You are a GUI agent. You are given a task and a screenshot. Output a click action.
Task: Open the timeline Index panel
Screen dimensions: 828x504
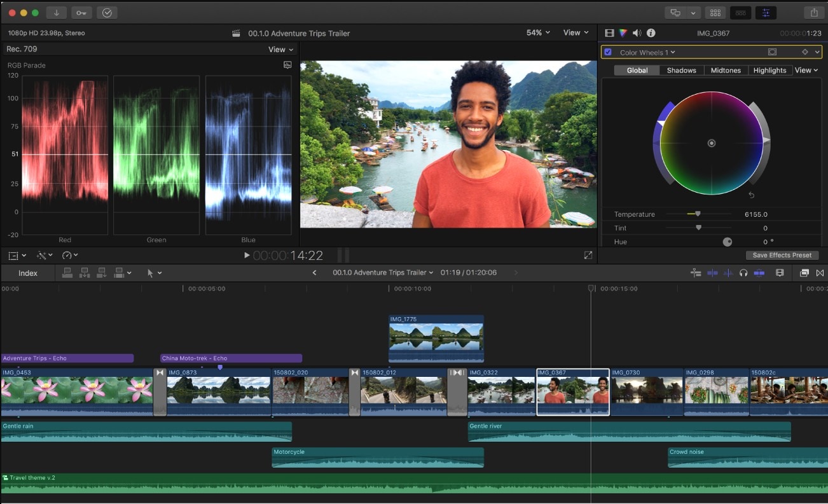[x=27, y=273]
